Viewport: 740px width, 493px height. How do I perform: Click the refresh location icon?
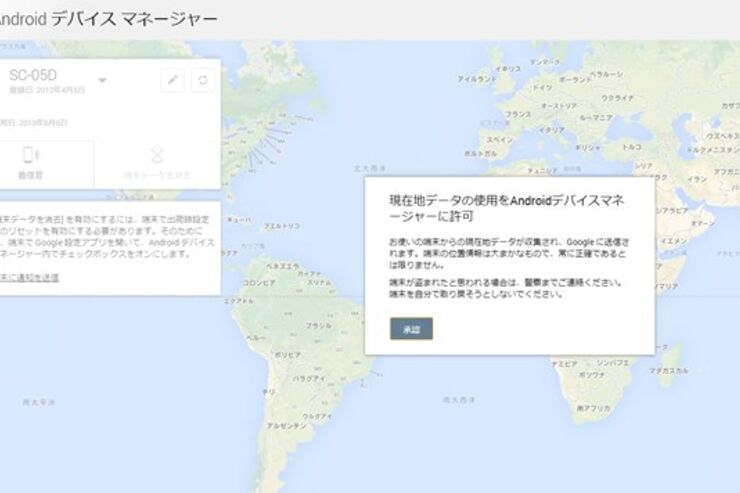(x=203, y=80)
